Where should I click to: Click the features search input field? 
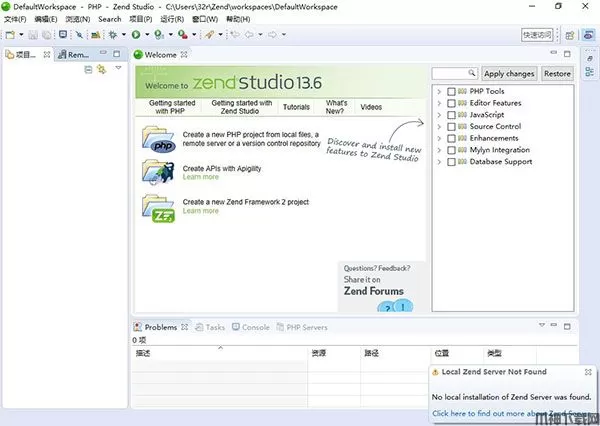(x=454, y=73)
